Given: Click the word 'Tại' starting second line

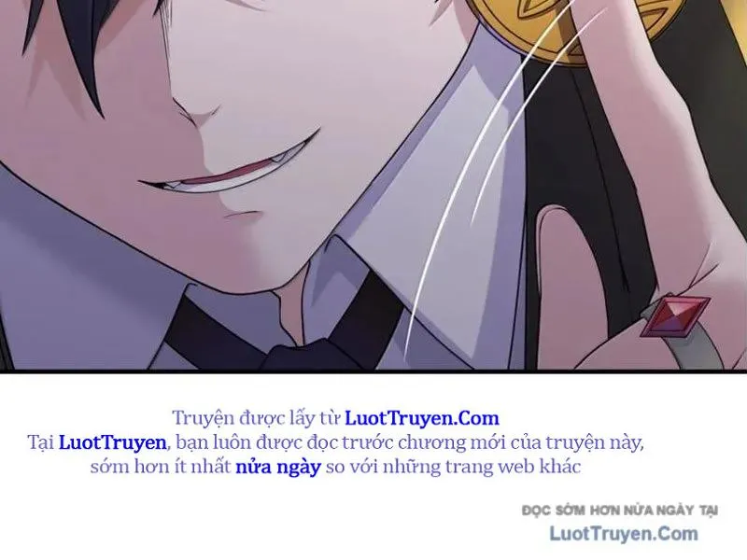Looking at the screenshot, I should click(41, 442).
